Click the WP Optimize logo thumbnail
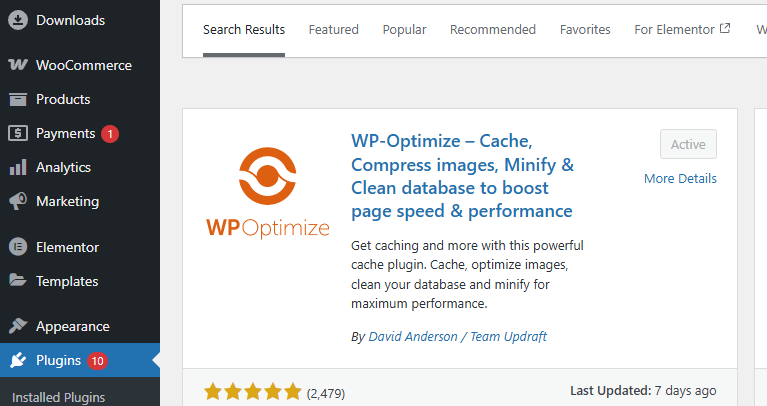 tap(268, 192)
